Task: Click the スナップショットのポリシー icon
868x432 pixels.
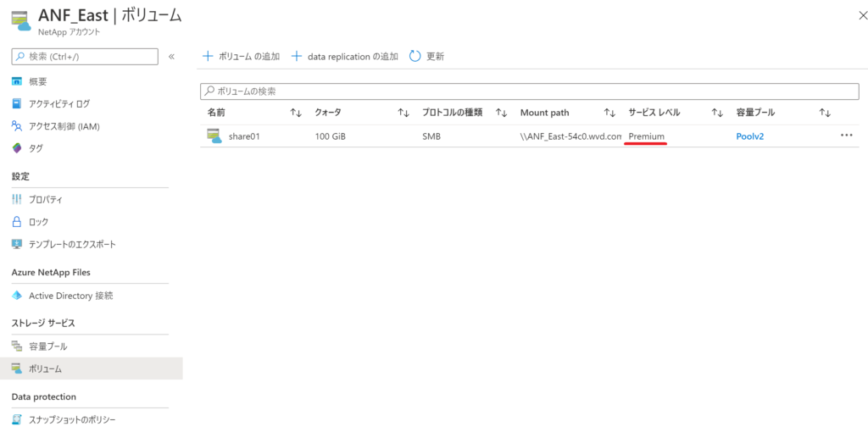Action: (17, 420)
